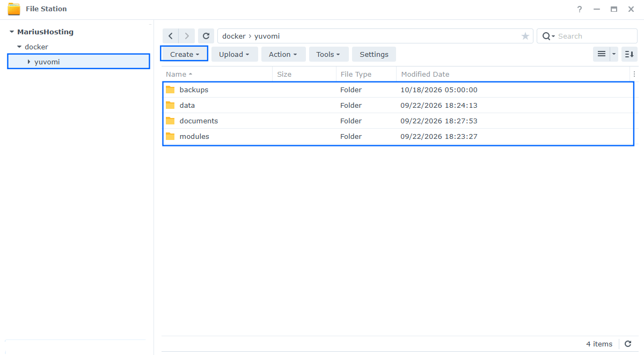Sort by Name column header
The width and height of the screenshot is (644, 355).
tap(217, 74)
